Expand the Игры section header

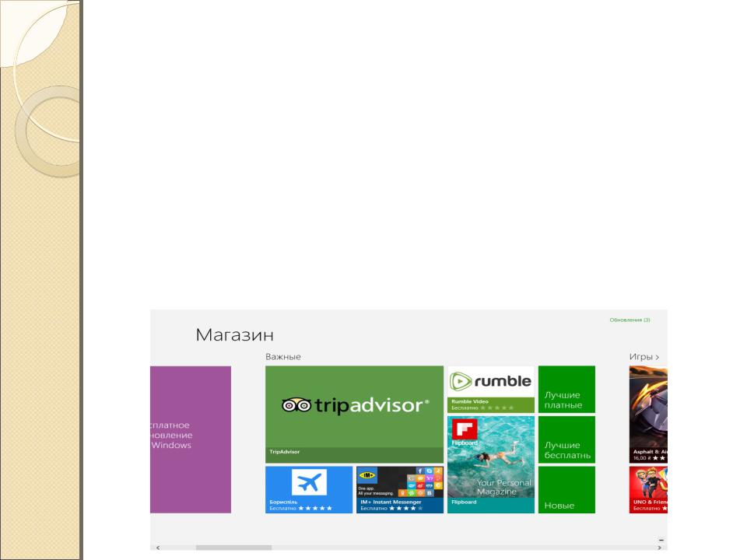tap(644, 357)
